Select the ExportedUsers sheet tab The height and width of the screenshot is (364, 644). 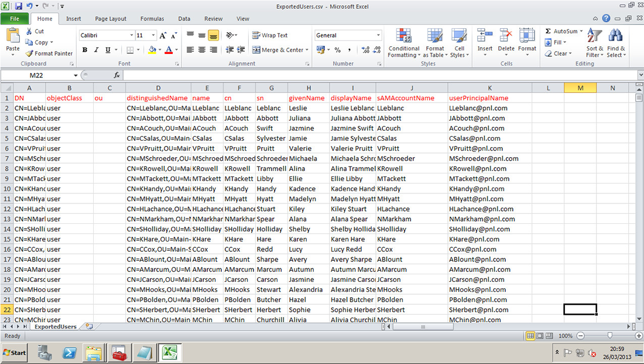coord(54,326)
